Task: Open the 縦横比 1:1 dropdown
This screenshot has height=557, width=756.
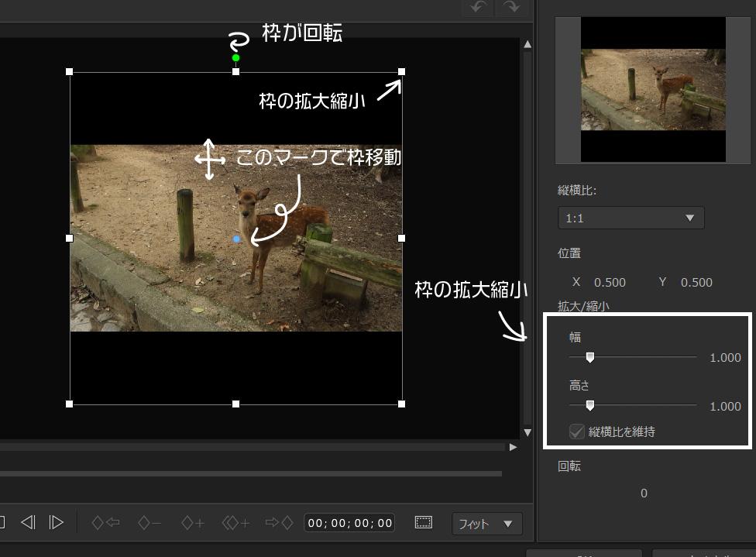Action: click(631, 218)
